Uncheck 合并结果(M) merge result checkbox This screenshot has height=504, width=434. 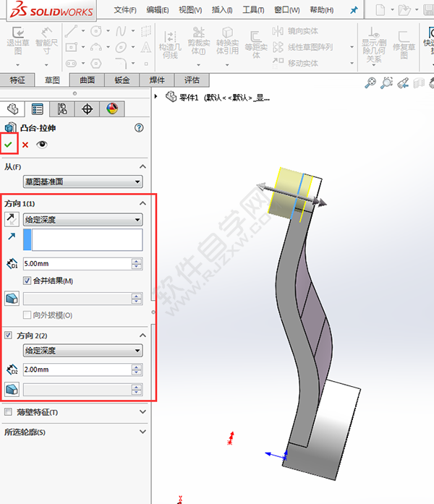pos(27,281)
